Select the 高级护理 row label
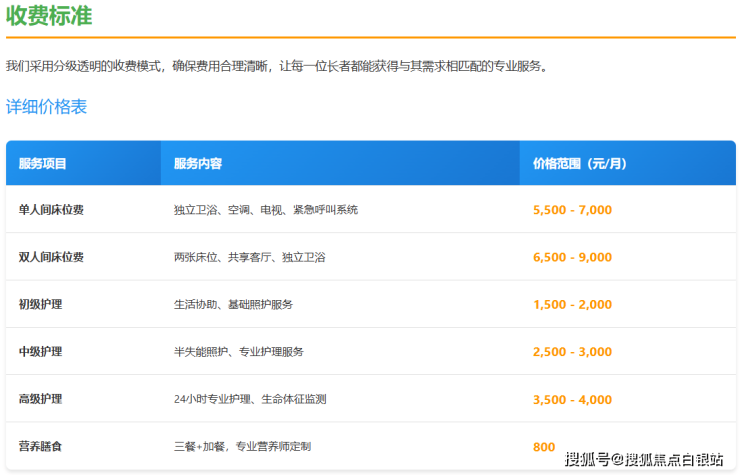 pyautogui.click(x=40, y=399)
